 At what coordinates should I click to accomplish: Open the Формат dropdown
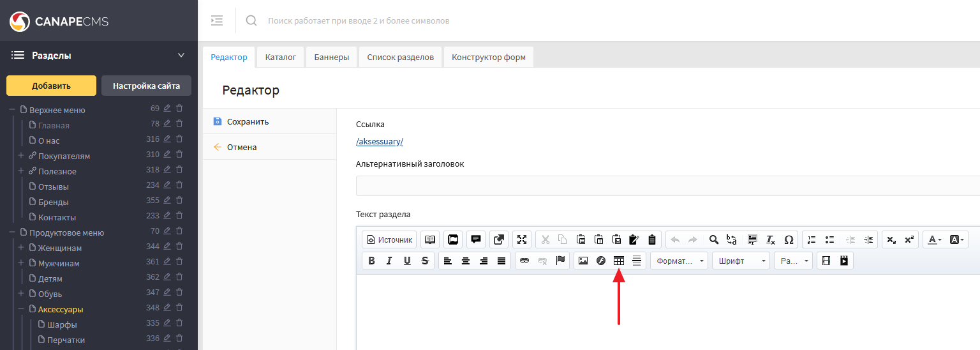(679, 261)
